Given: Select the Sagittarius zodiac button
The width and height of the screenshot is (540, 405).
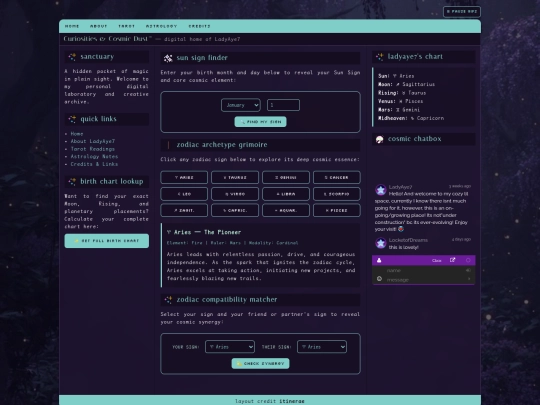Looking at the screenshot, I should (184, 210).
